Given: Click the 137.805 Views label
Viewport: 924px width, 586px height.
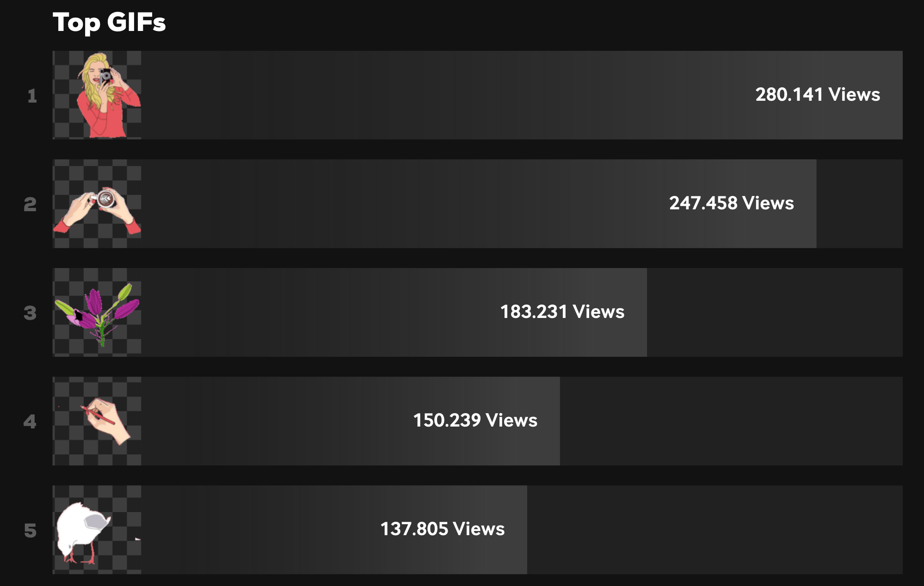Looking at the screenshot, I should pyautogui.click(x=443, y=529).
